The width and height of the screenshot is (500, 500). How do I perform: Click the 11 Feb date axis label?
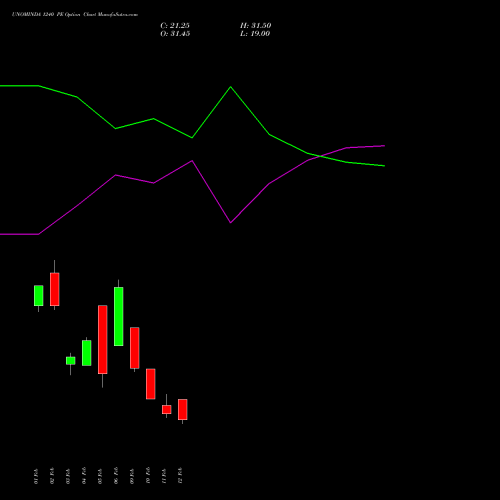click(x=164, y=476)
